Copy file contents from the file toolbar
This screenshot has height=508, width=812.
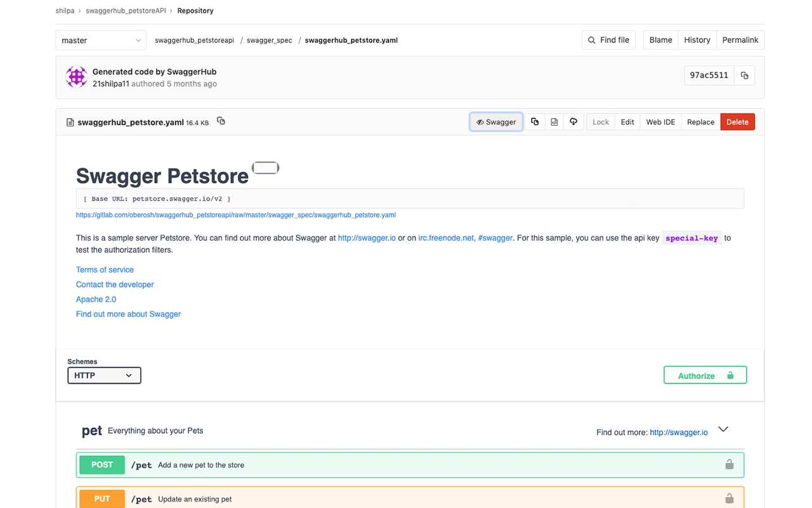[x=535, y=122]
